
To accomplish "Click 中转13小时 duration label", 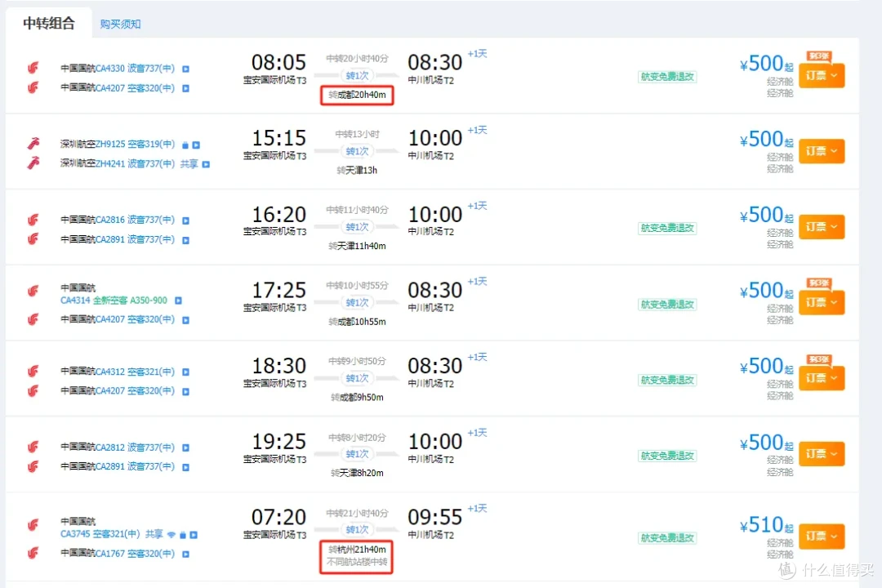I will (357, 134).
